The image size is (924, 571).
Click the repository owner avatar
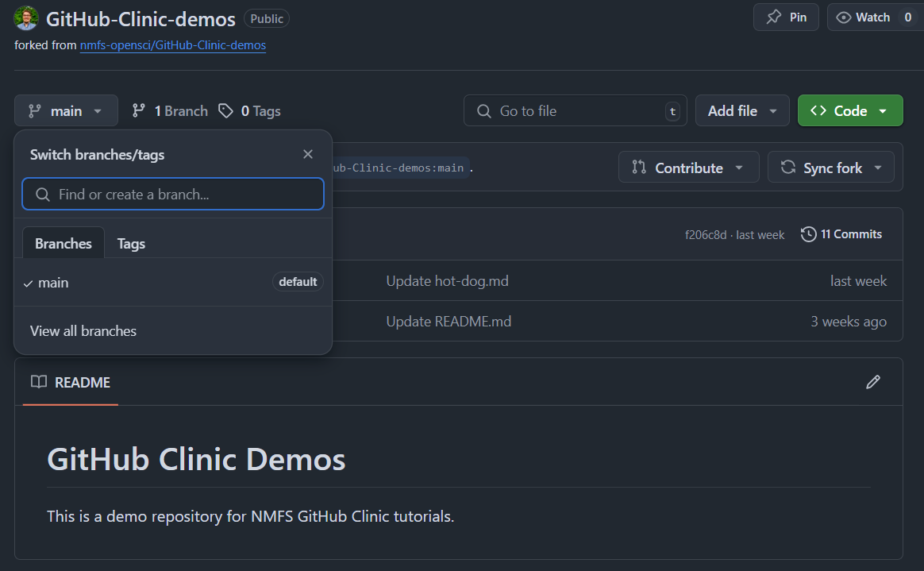[26, 18]
